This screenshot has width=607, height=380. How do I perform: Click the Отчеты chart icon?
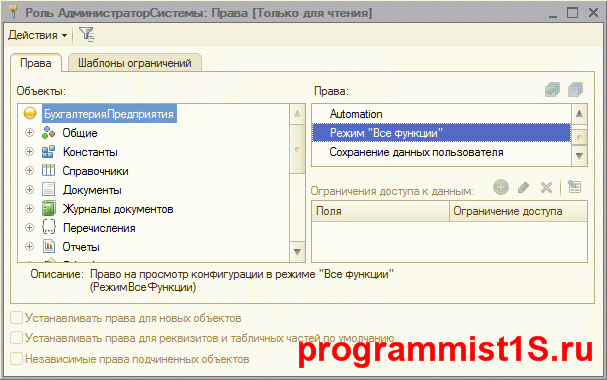pos(48,246)
